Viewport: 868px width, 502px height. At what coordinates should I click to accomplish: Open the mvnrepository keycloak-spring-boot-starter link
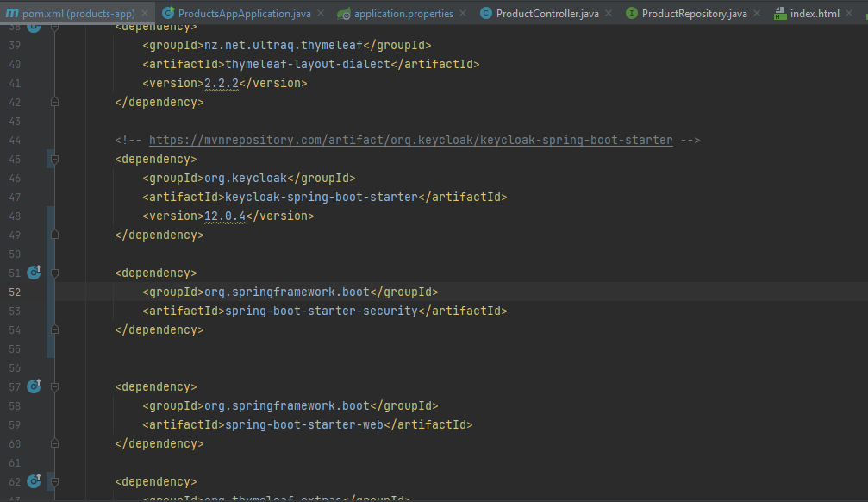tap(411, 141)
